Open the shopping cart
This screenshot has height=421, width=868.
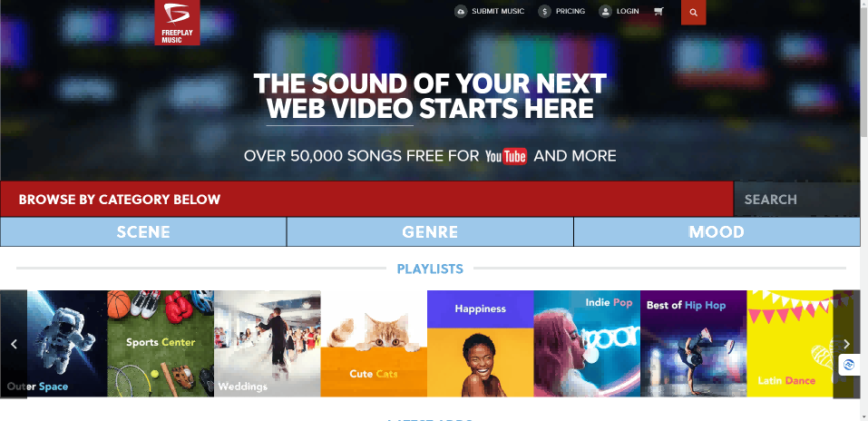pyautogui.click(x=658, y=11)
